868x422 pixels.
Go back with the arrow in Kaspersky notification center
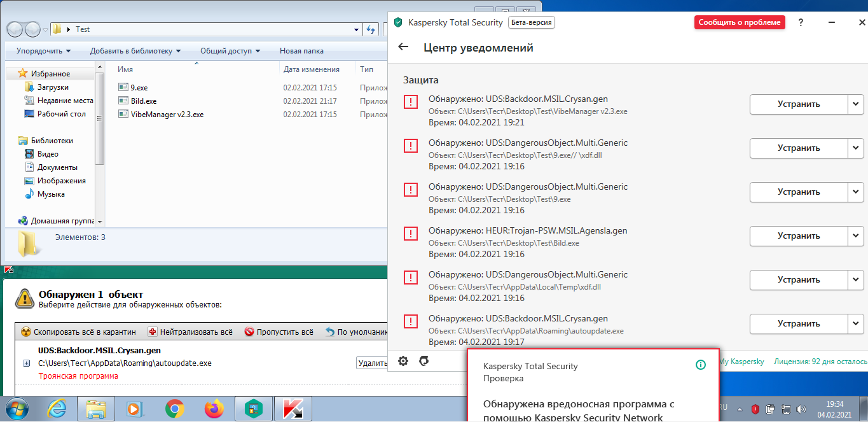tap(403, 47)
